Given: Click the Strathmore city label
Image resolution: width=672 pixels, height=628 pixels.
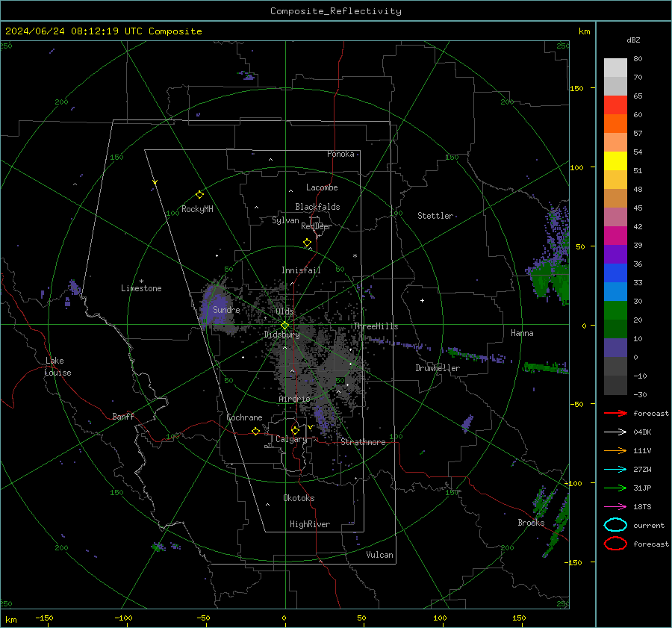Looking at the screenshot, I should 363,442.
